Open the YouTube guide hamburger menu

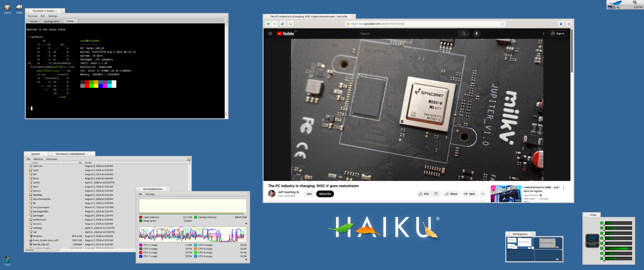270,34
